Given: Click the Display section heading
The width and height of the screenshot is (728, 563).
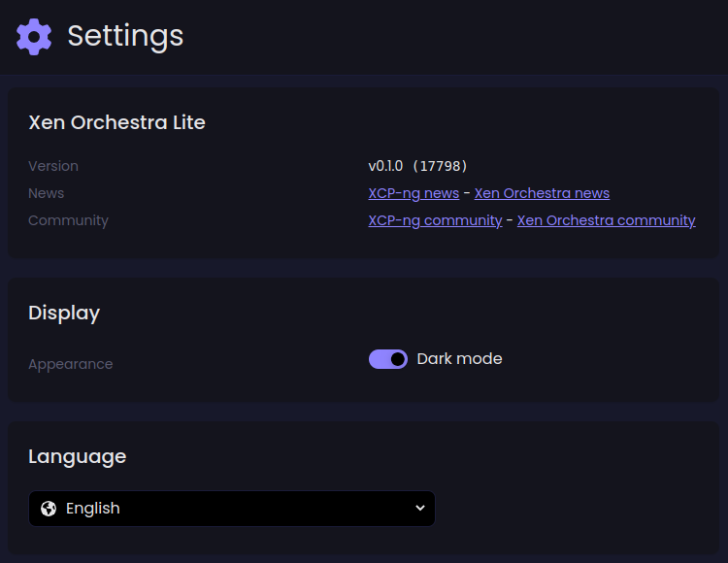Looking at the screenshot, I should (x=64, y=314).
